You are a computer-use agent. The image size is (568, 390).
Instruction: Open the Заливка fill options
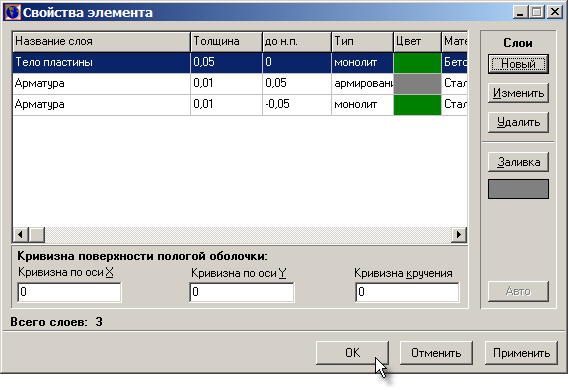[518, 162]
